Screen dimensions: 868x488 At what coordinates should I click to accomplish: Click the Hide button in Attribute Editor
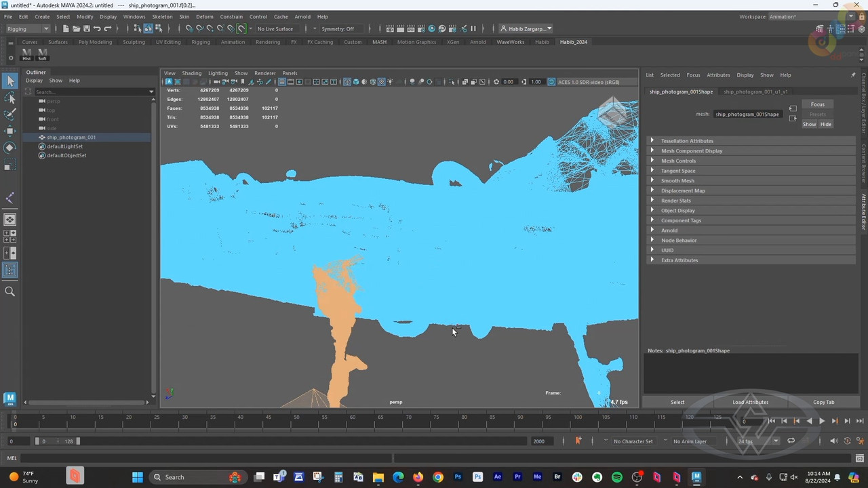pyautogui.click(x=825, y=124)
